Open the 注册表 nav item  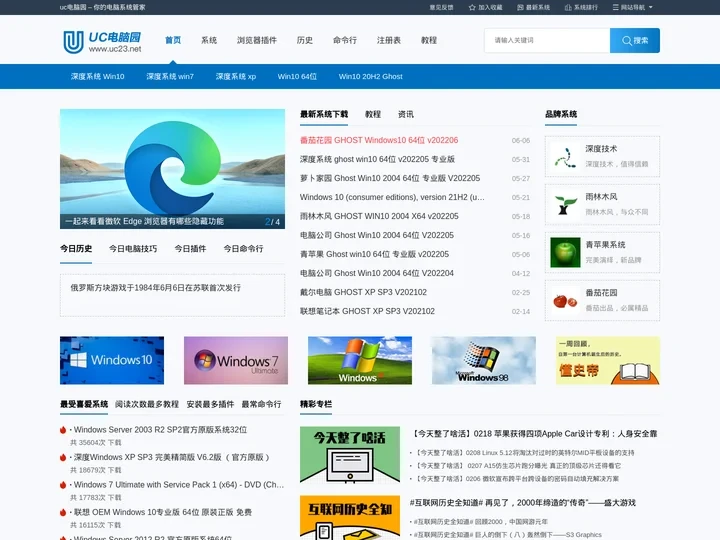tap(389, 40)
